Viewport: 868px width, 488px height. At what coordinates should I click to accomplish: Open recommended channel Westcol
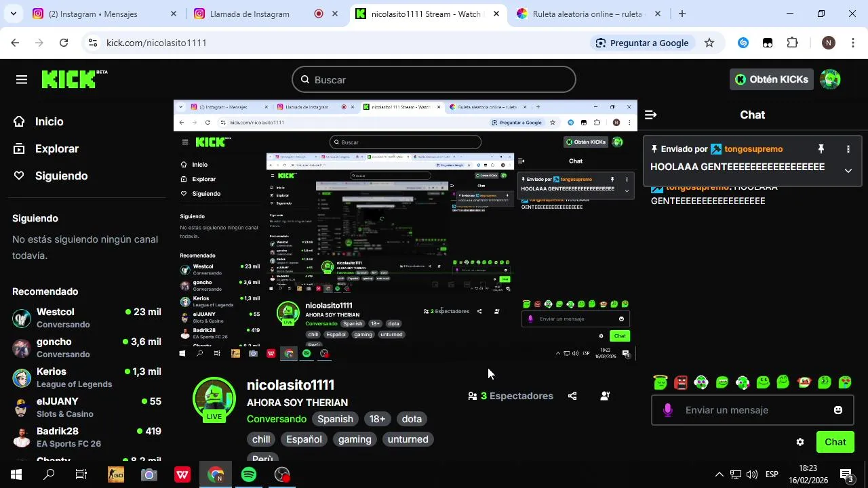[87, 317]
